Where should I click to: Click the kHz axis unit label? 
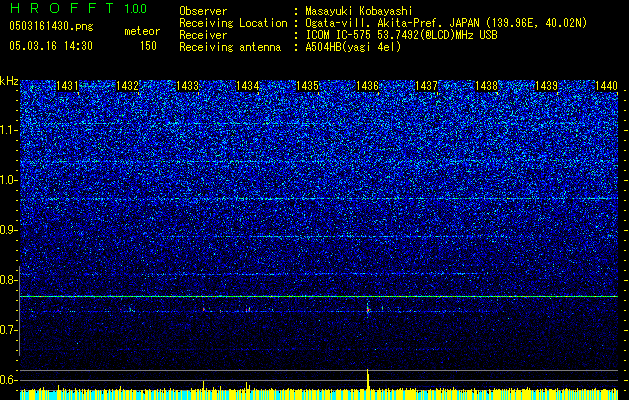click(9, 81)
